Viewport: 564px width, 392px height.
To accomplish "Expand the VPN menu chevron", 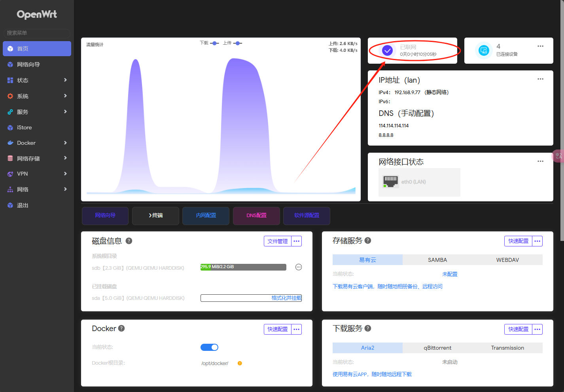I will 65,174.
